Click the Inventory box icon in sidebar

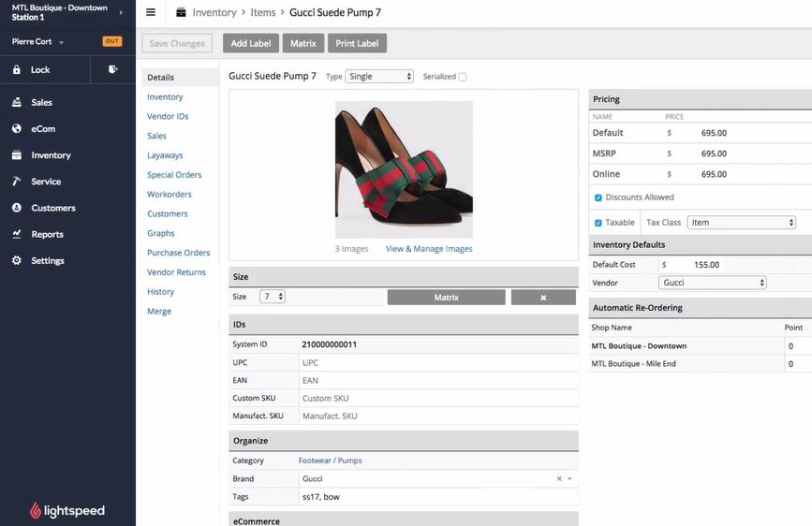point(17,154)
